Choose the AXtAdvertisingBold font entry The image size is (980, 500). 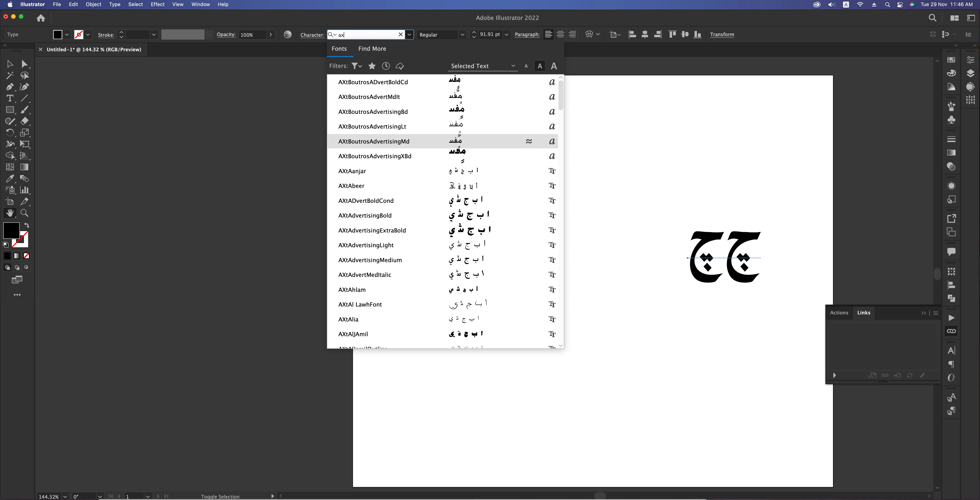click(x=364, y=216)
